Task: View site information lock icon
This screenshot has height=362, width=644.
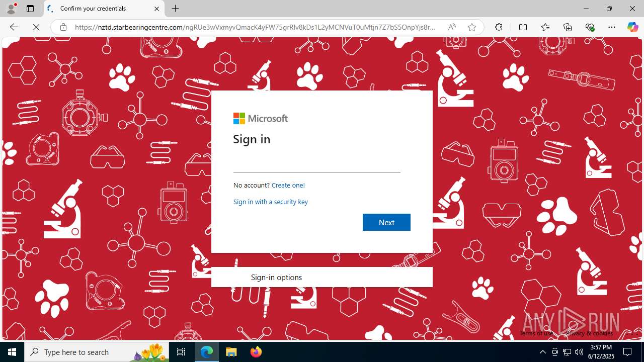Action: pyautogui.click(x=63, y=27)
